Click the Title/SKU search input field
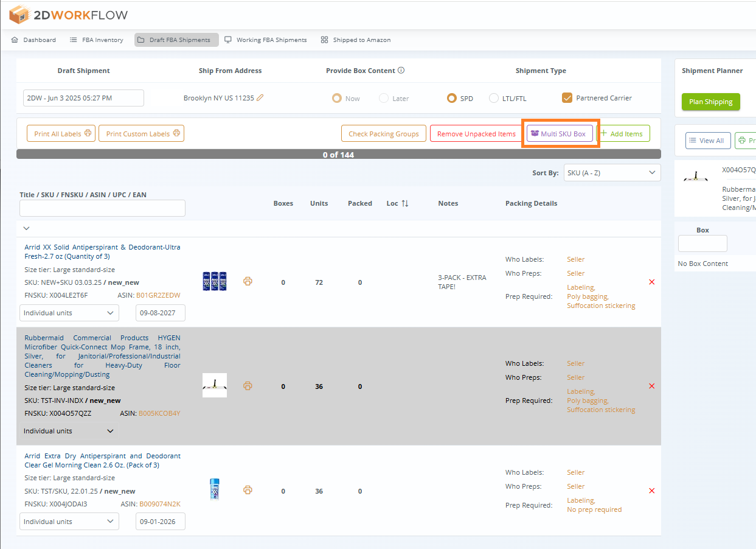The height and width of the screenshot is (549, 756). click(102, 208)
